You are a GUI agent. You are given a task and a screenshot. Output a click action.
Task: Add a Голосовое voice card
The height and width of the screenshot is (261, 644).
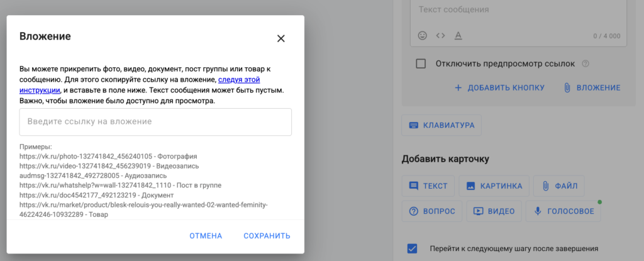pos(563,211)
